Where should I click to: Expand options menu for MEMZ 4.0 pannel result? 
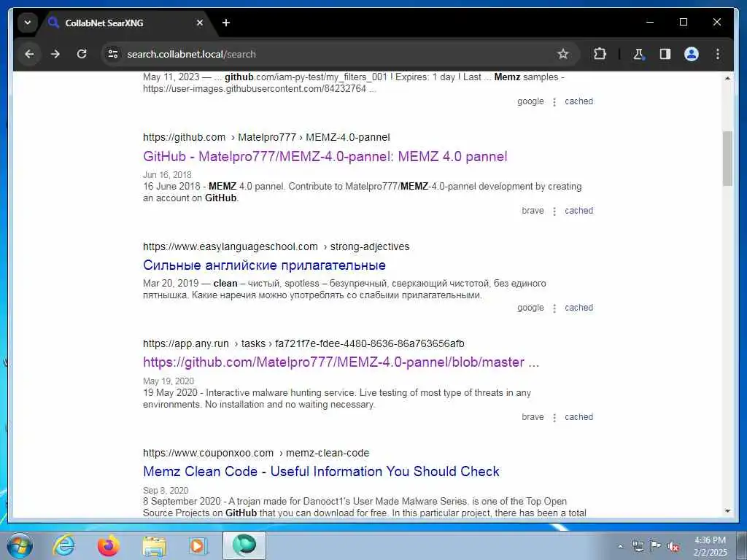(x=554, y=211)
